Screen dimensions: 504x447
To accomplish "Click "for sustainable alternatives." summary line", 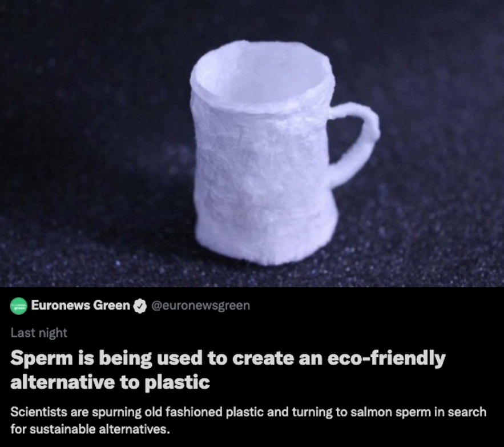I will (90, 429).
